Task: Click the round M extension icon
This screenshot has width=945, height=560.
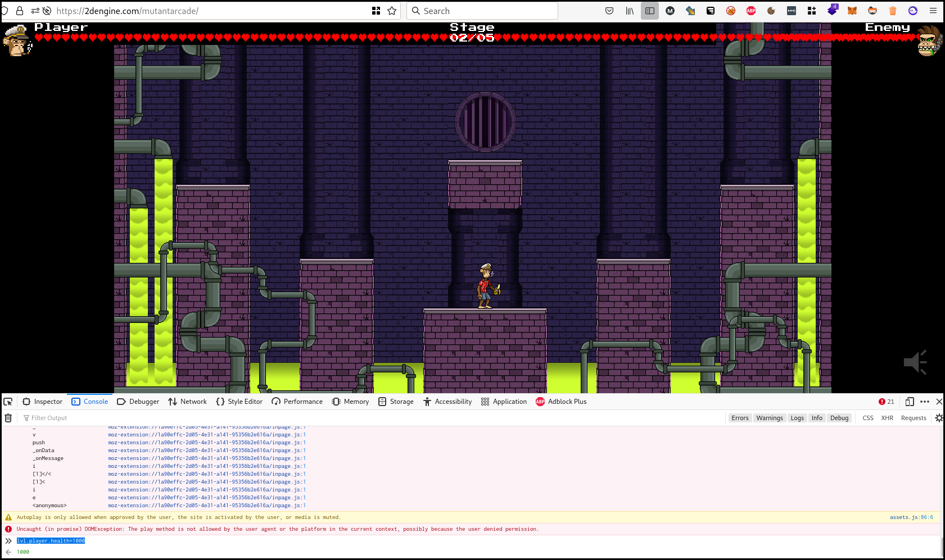Action: point(670,11)
